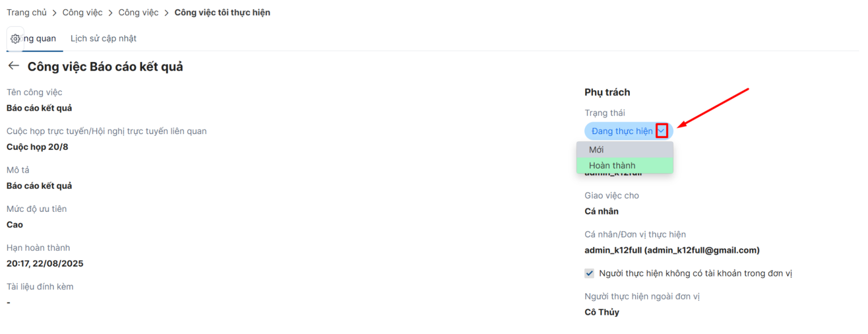Click the deadline value 20:17, 22/08/2025
The width and height of the screenshot is (868, 334).
tap(45, 263)
